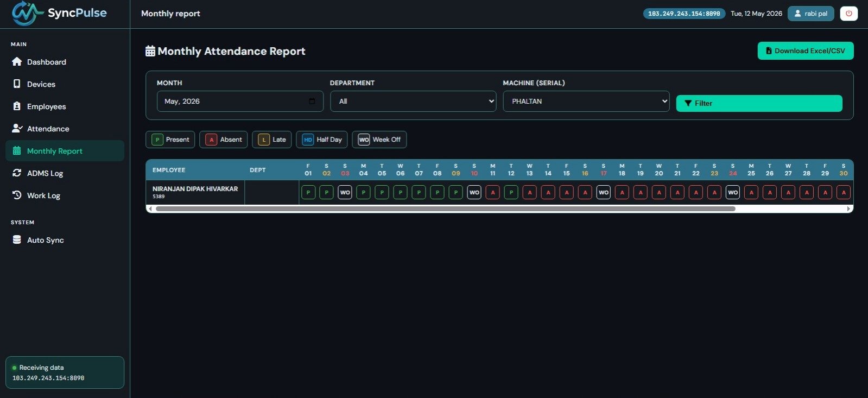Screen dimensions: 868x398
Task: Open the month picker calendar icon
Action: click(312, 101)
